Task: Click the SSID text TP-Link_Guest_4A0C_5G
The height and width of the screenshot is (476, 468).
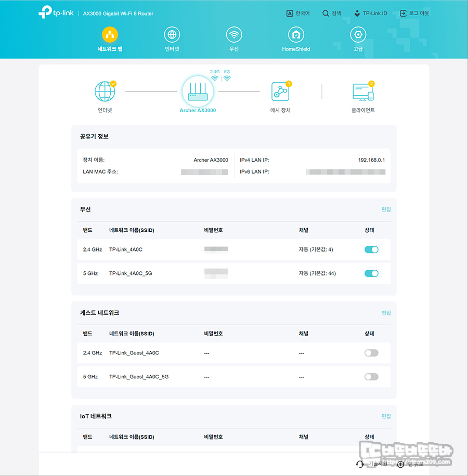Action: 139,377
